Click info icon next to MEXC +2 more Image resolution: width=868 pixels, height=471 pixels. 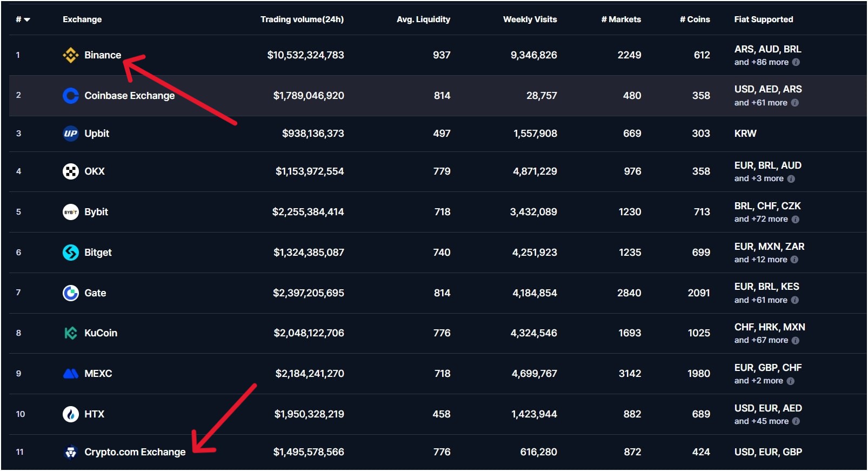(x=791, y=381)
